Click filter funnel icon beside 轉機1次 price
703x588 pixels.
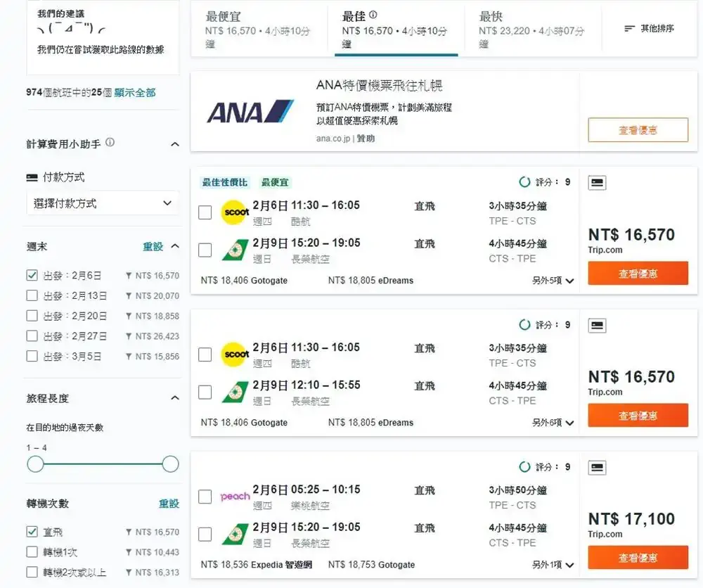[129, 552]
